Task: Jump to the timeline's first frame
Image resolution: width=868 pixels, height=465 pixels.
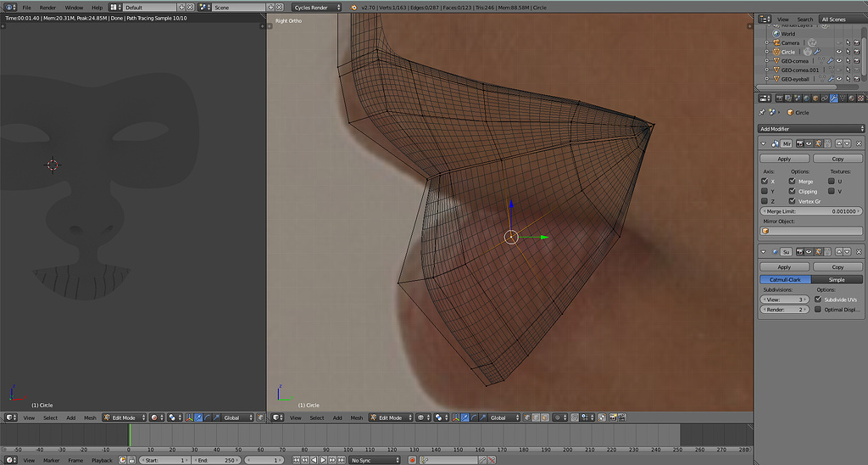Action: (296, 460)
